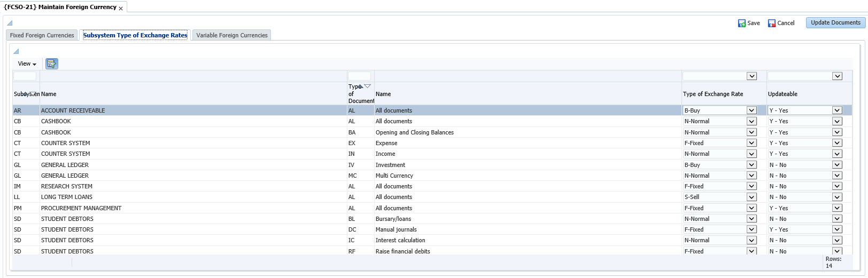Select the Investment document name cell
The image size is (868, 278).
(x=528, y=165)
